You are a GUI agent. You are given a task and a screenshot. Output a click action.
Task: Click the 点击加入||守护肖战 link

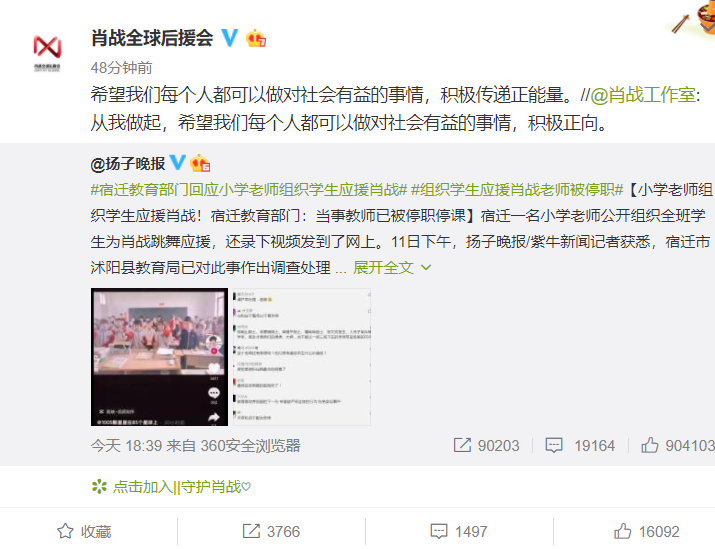pos(181,487)
